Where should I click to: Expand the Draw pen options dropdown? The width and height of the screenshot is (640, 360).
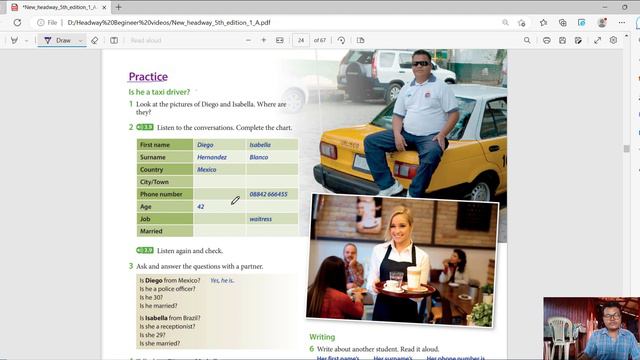pos(80,41)
